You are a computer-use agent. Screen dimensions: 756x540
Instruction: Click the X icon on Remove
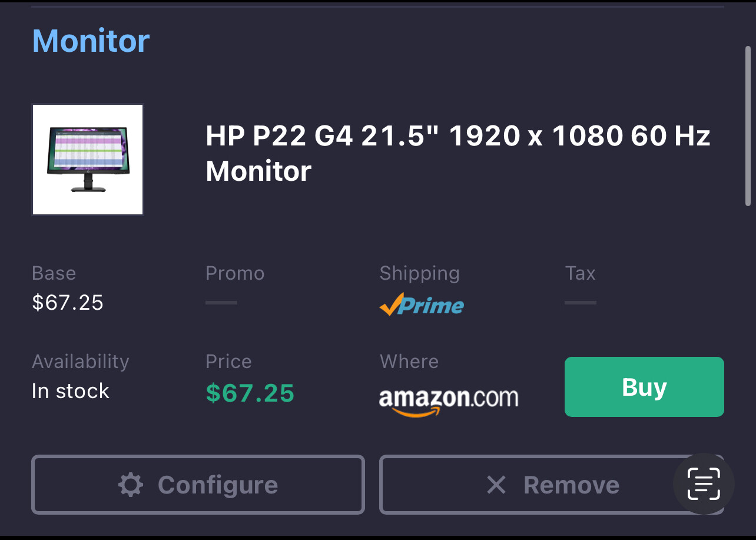(x=496, y=485)
